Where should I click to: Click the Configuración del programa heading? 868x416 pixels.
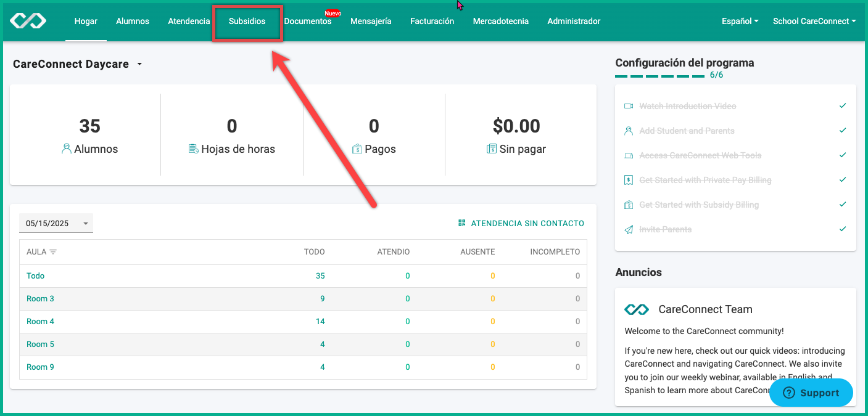click(685, 63)
